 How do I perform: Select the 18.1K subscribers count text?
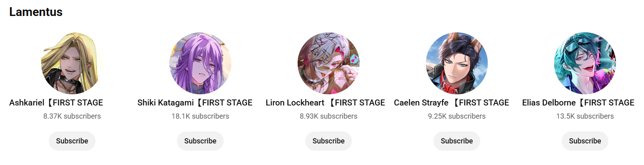(x=200, y=116)
